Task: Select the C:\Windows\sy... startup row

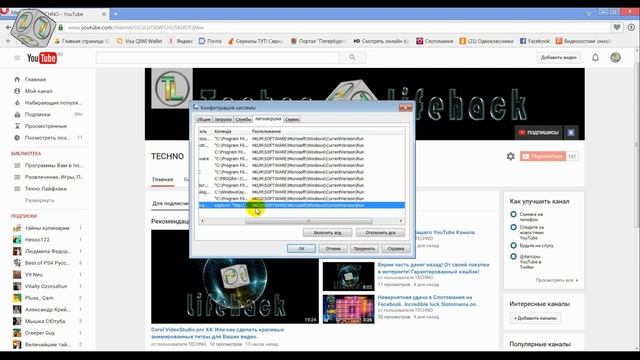Action: pos(302,192)
